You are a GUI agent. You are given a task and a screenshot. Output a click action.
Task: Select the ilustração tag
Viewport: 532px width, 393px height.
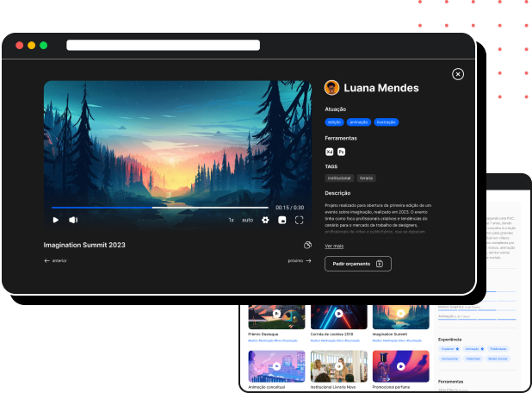click(387, 122)
